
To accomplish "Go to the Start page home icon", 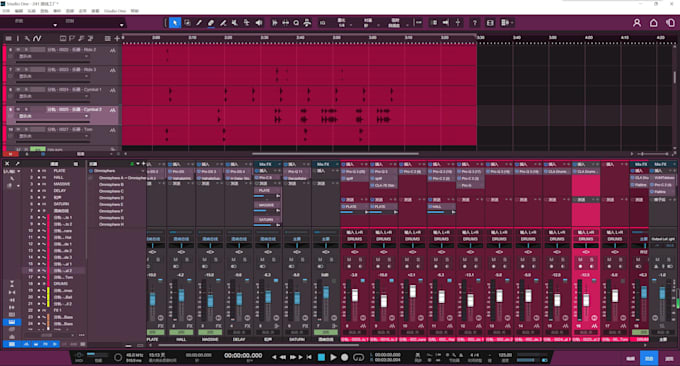I will pos(654,23).
